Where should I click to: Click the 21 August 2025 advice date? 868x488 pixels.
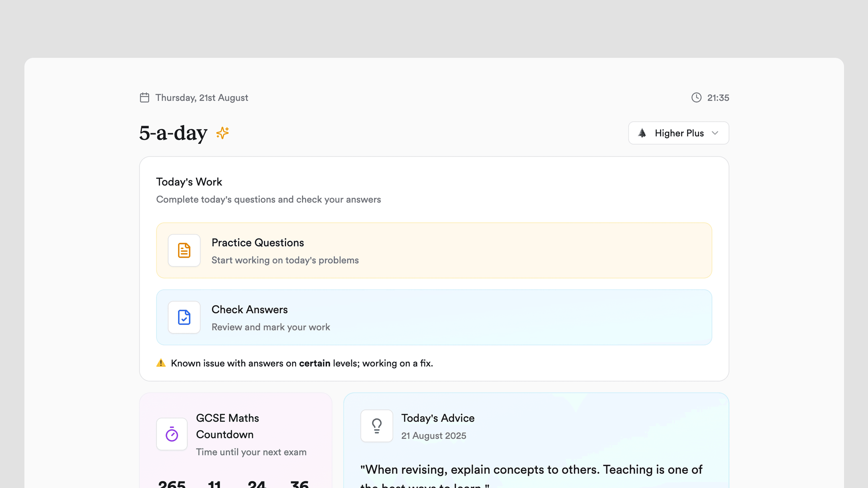pos(434,435)
